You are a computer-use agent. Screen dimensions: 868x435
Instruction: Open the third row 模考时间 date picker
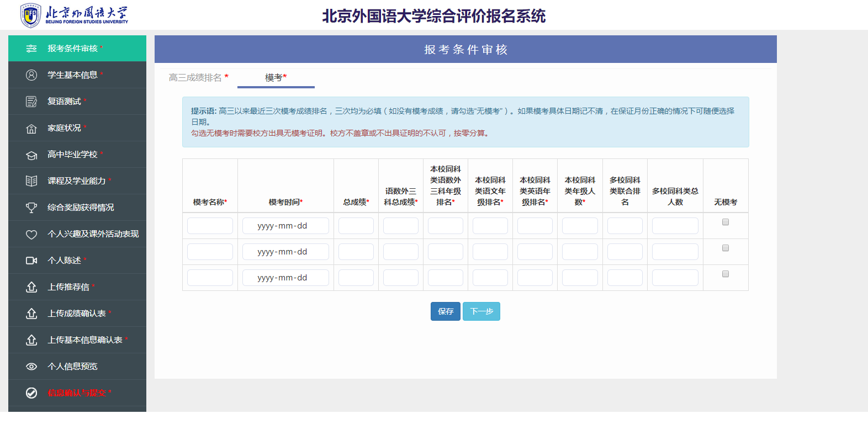point(285,278)
